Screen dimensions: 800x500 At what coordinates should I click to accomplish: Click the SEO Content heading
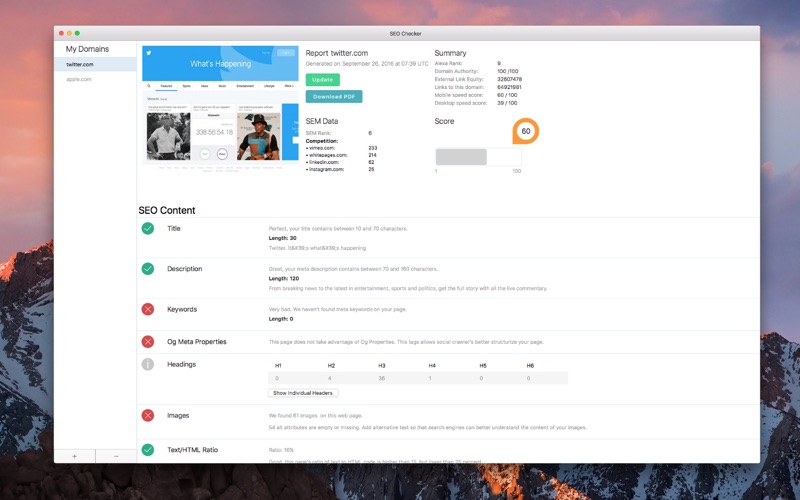point(167,210)
